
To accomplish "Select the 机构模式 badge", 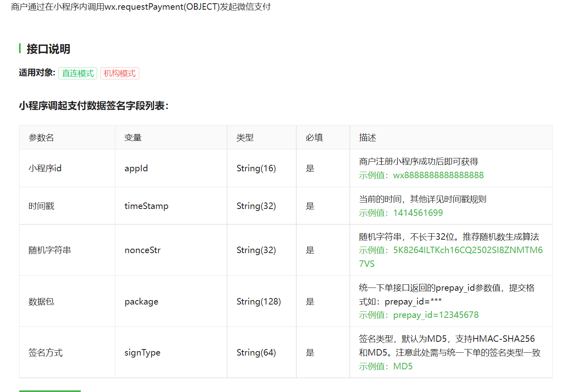I will 119,73.
